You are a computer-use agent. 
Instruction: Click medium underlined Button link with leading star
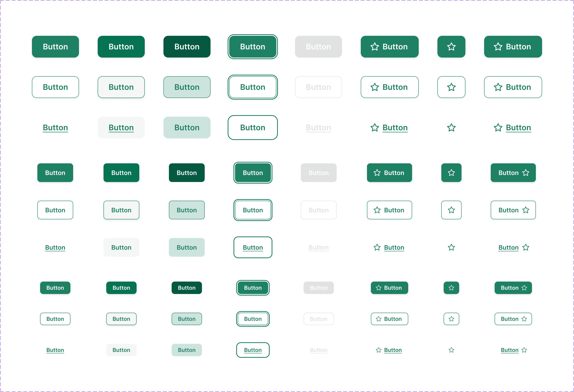pos(389,247)
